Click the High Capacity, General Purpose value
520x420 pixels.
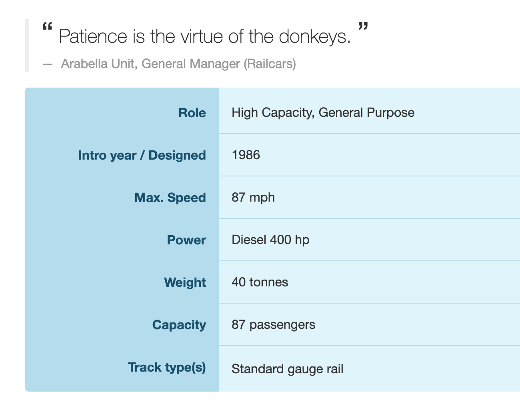(323, 112)
